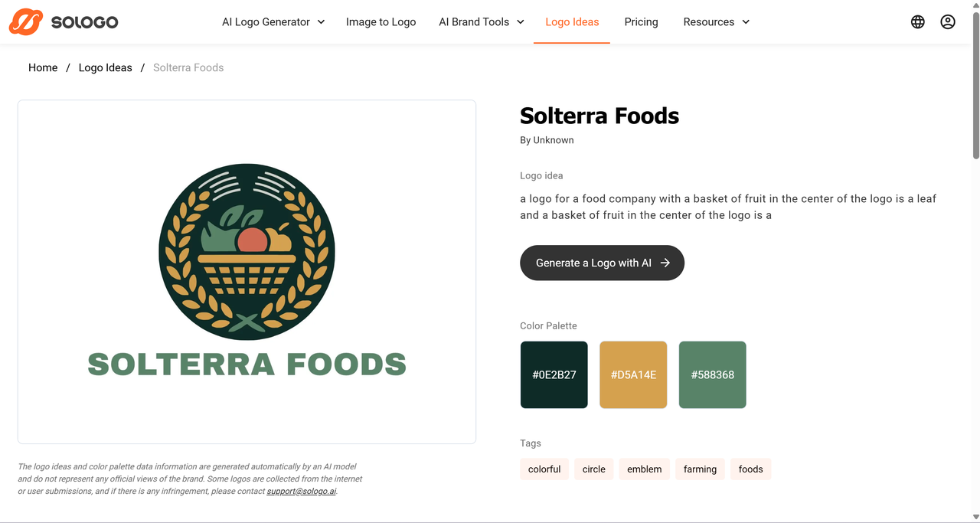980x523 pixels.
Task: Click the farming tag
Action: tap(700, 469)
